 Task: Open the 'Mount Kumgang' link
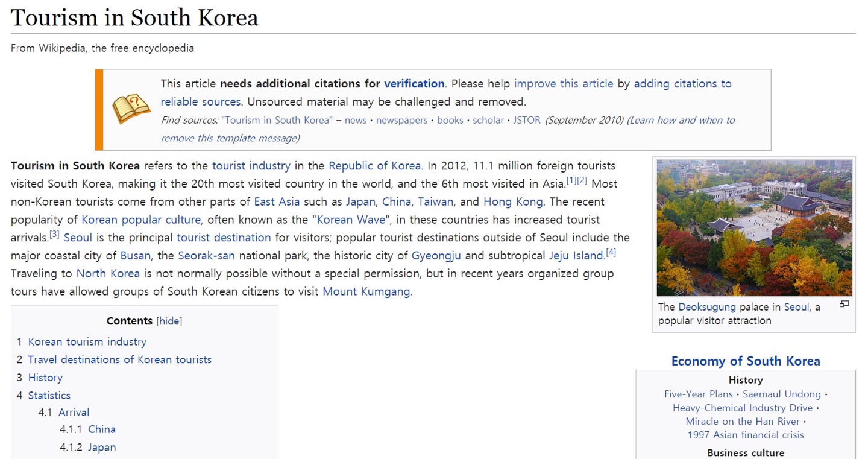point(366,292)
